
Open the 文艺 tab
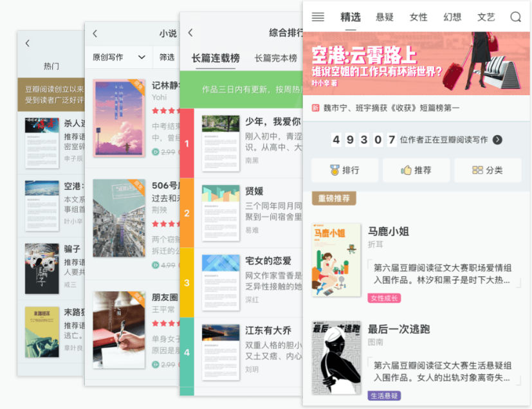pyautogui.click(x=486, y=17)
